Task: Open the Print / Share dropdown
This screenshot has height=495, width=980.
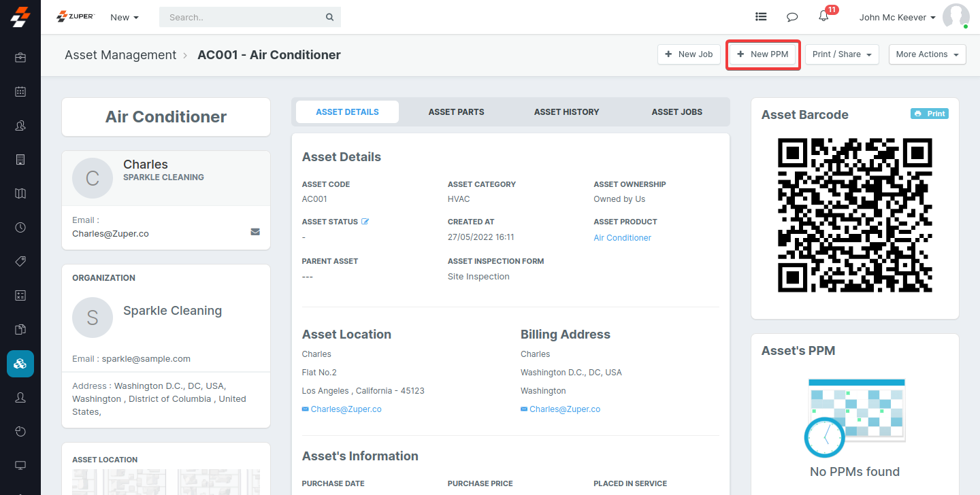Action: [x=842, y=54]
